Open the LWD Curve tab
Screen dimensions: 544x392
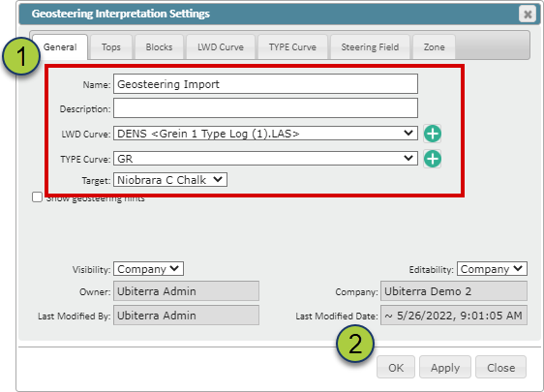point(221,47)
